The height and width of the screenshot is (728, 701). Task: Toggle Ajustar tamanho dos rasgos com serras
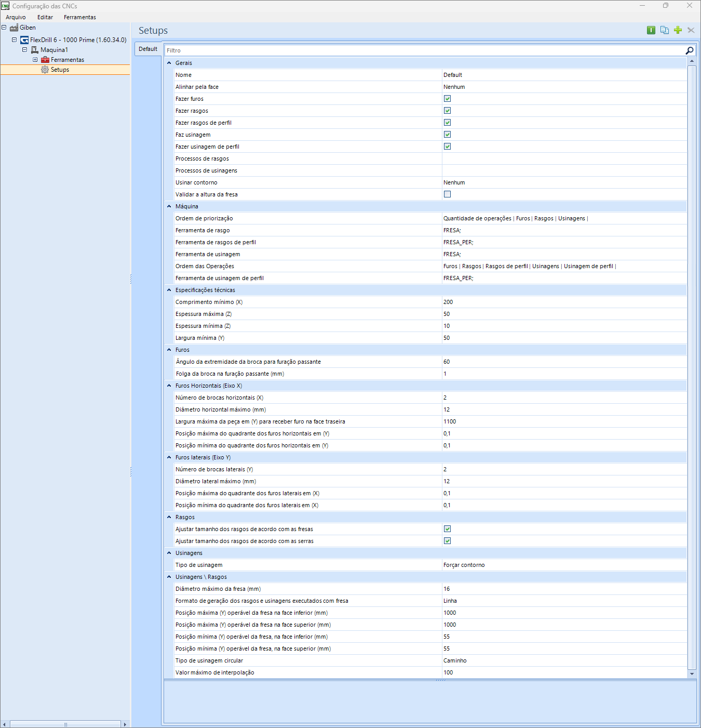tap(447, 541)
